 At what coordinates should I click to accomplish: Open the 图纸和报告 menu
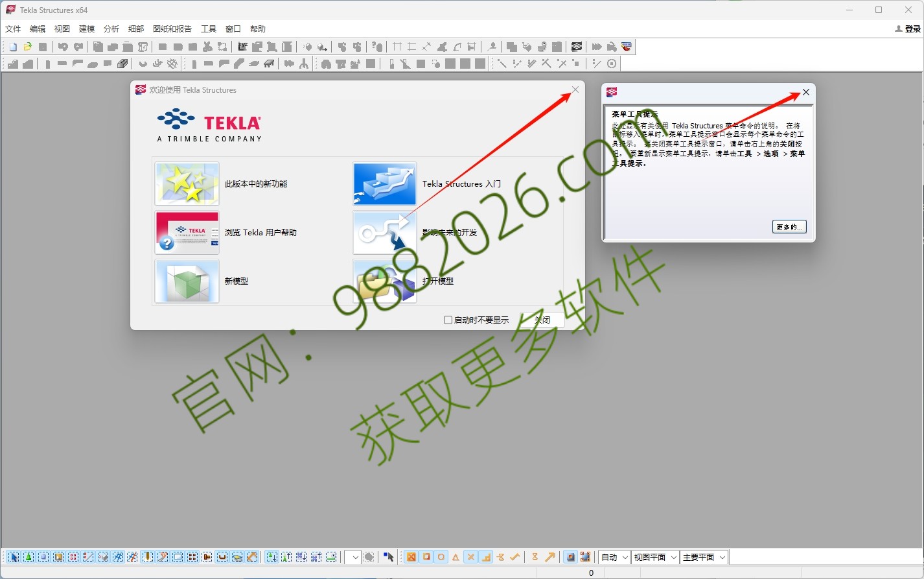click(172, 29)
